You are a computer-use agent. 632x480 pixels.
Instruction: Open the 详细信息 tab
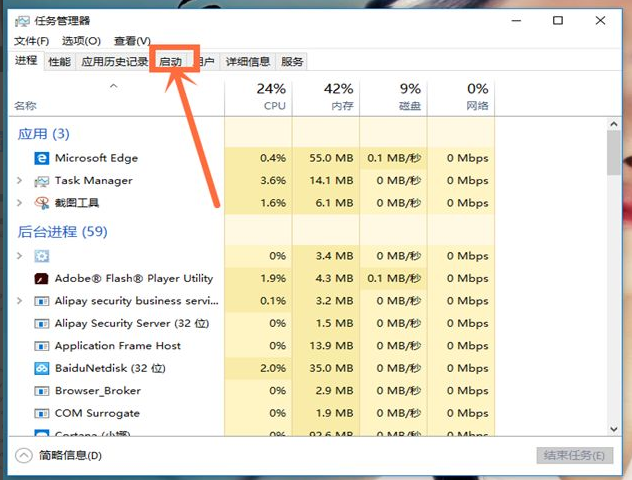(247, 62)
